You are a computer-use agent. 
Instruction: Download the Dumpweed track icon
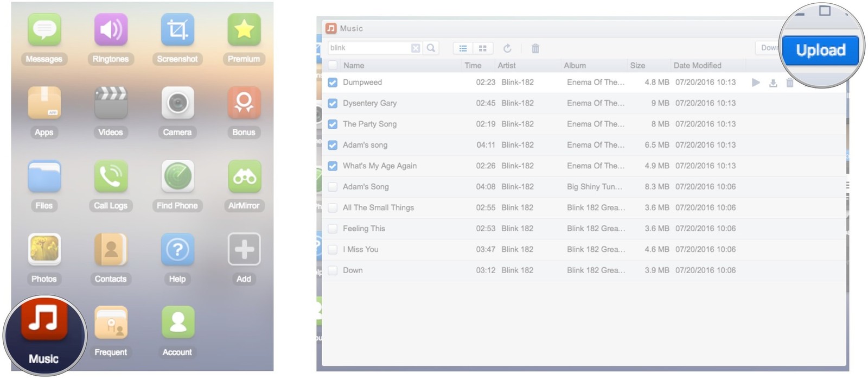(773, 83)
